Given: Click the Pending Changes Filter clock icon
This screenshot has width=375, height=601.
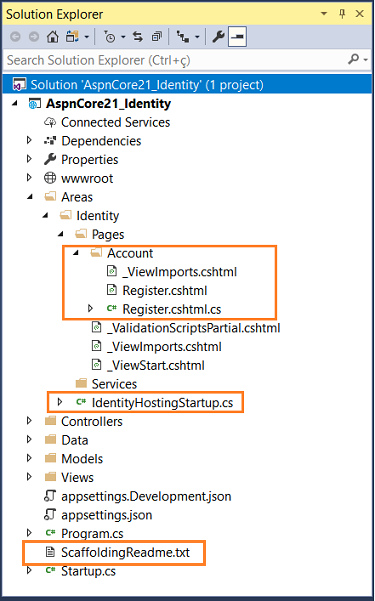Looking at the screenshot, I should (110, 37).
